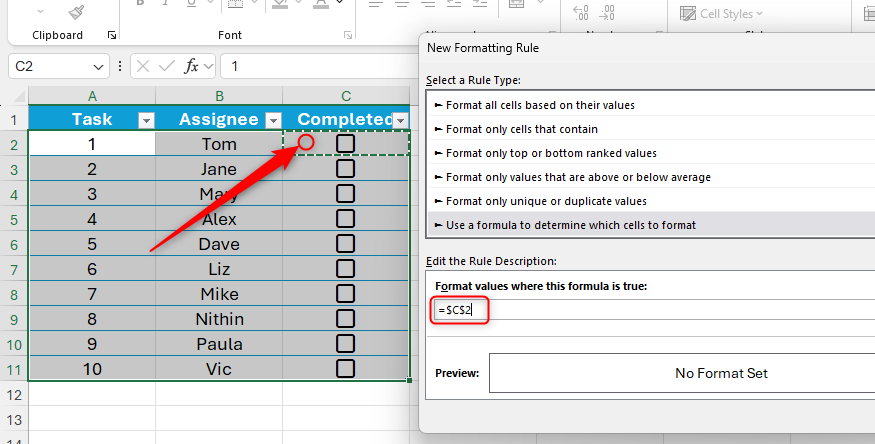
Task: Open the Assignee column filter dropdown
Action: 273,120
